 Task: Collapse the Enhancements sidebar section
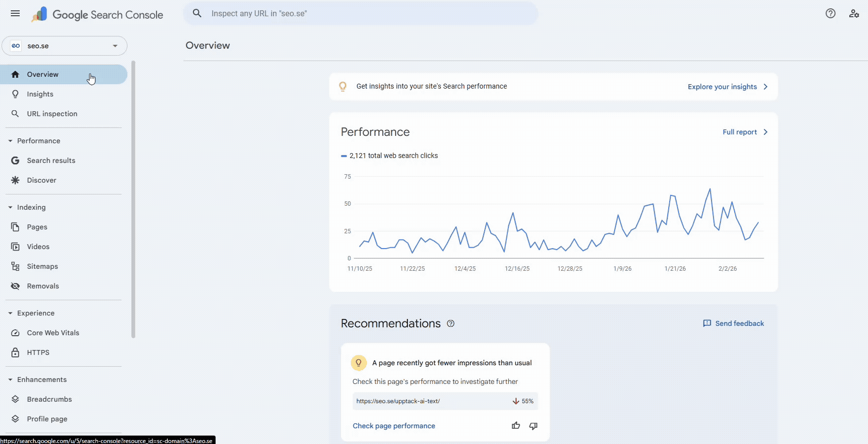coord(10,380)
